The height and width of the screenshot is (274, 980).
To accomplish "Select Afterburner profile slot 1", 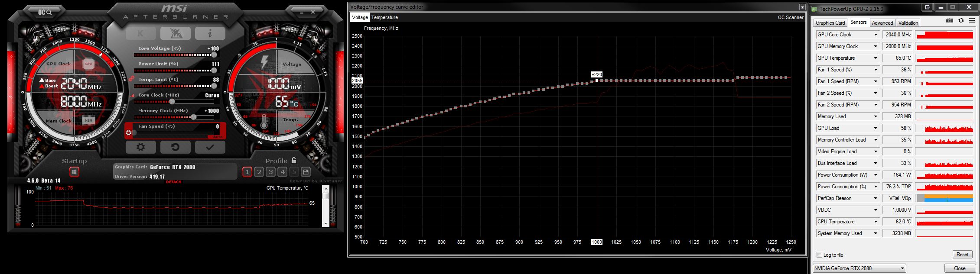I will [x=247, y=172].
